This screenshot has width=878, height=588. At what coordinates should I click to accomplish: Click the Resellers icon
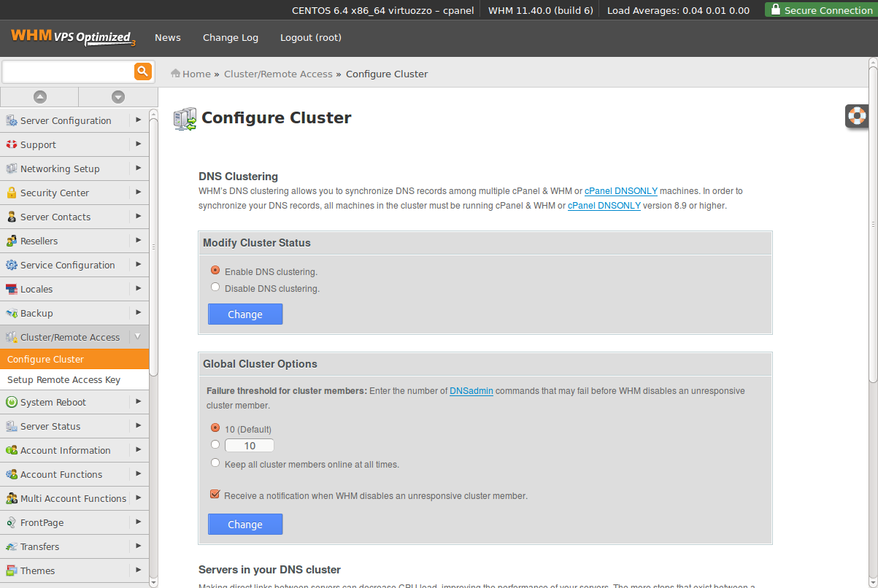click(x=11, y=241)
